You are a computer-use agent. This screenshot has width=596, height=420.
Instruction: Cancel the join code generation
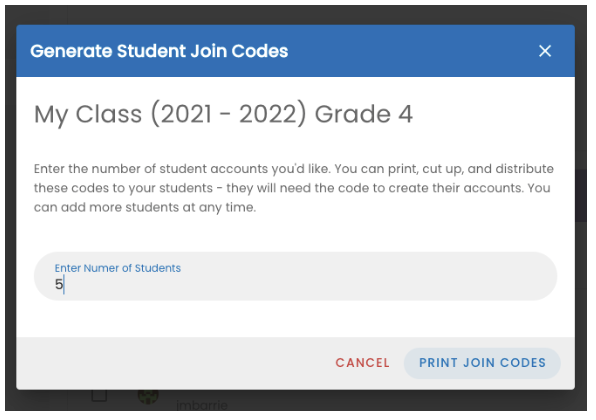pyautogui.click(x=362, y=363)
